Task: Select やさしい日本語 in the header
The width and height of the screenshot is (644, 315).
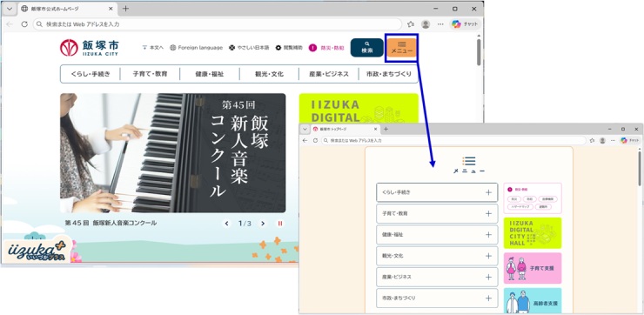Action: pyautogui.click(x=249, y=48)
